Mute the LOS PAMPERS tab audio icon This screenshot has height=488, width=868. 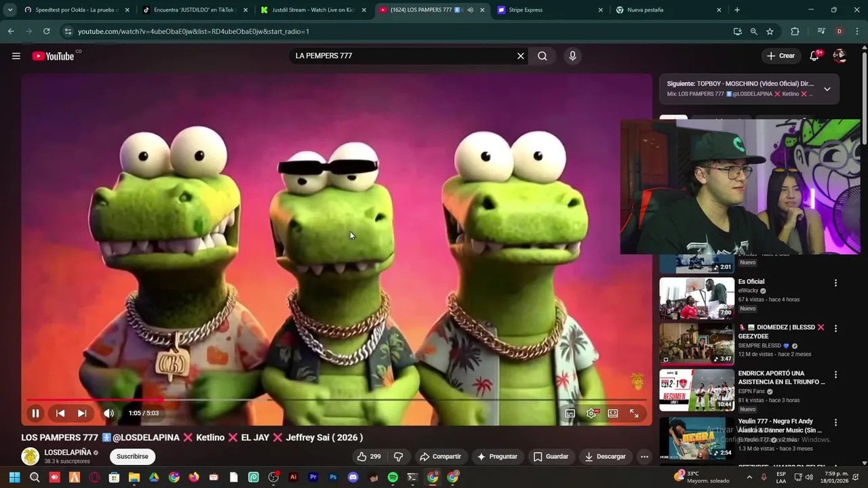(x=470, y=10)
